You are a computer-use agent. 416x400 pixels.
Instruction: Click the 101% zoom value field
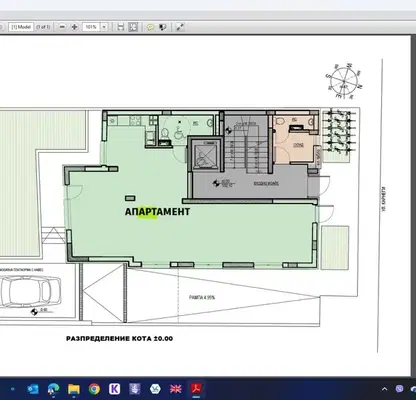pos(91,27)
